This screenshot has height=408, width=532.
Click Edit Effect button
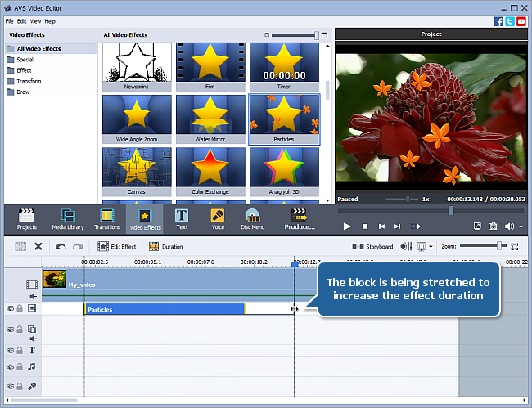117,246
